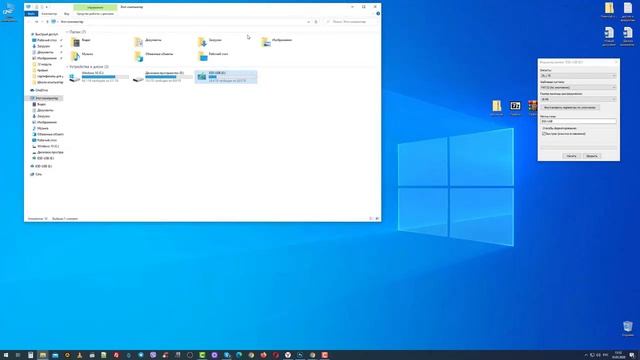
Task: Open the Файл ribbon tab
Action: 31,13
